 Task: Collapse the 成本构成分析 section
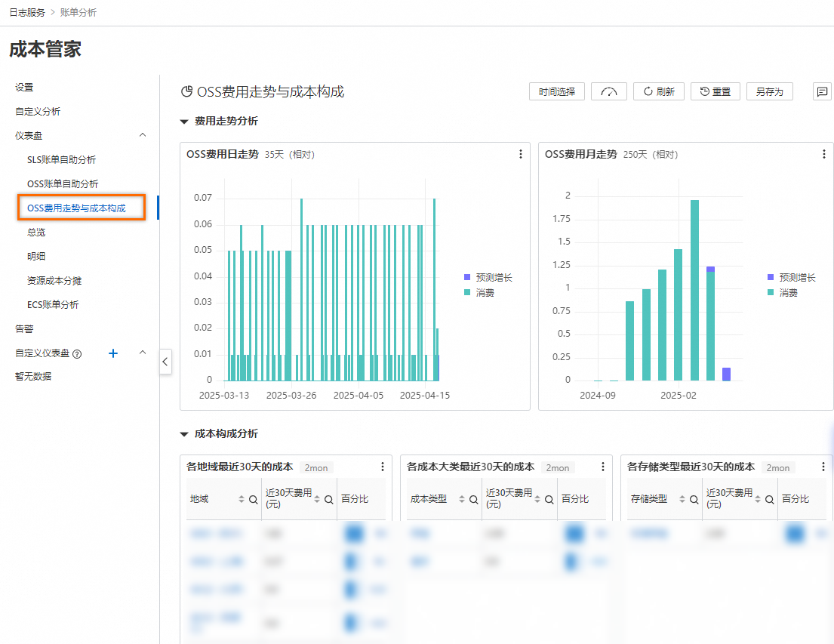pyautogui.click(x=183, y=434)
